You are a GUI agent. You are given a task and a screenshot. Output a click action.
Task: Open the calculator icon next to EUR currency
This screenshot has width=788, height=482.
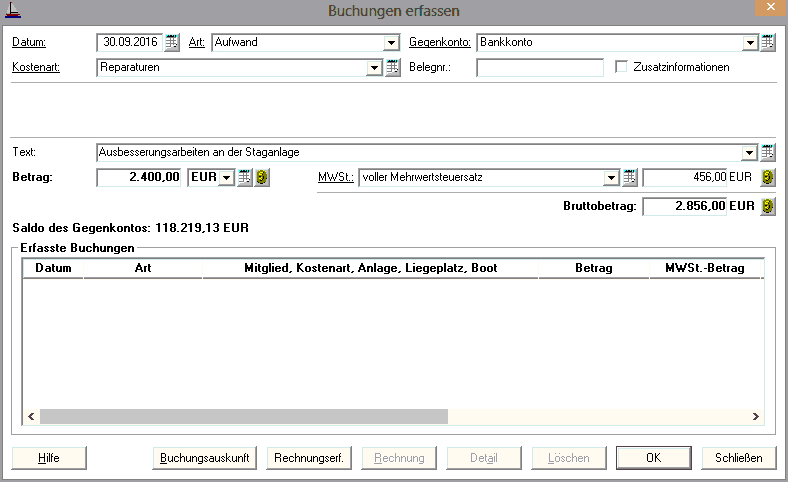(244, 178)
